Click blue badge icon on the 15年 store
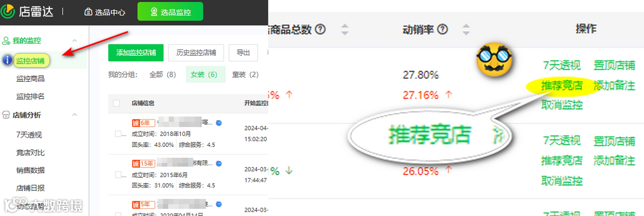644x216 pixels. (x=219, y=164)
